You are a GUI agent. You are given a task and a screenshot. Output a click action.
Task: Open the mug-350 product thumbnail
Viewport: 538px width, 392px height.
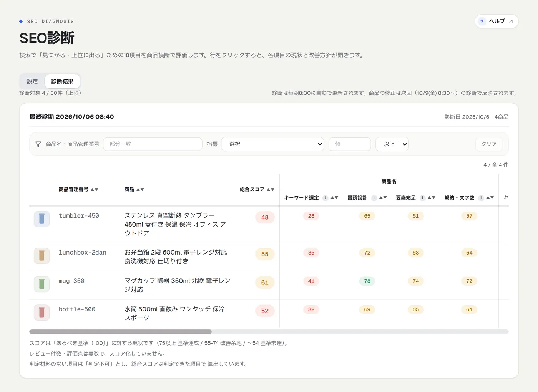pyautogui.click(x=42, y=284)
